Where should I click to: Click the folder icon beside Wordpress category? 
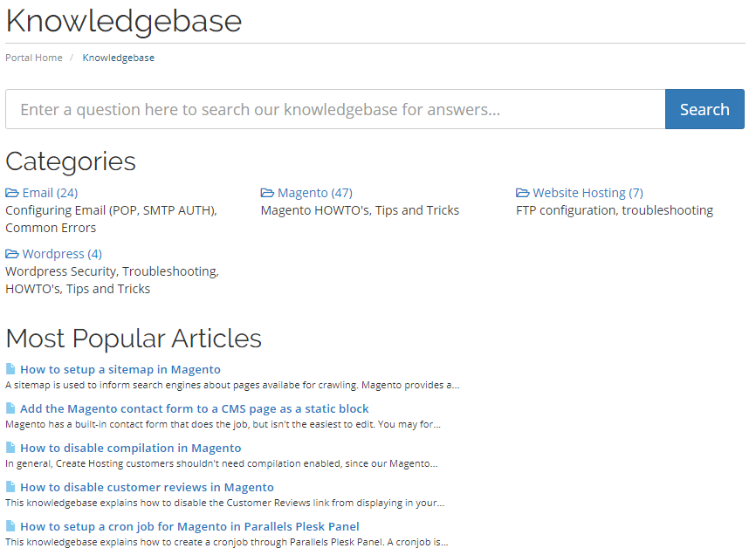[12, 254]
